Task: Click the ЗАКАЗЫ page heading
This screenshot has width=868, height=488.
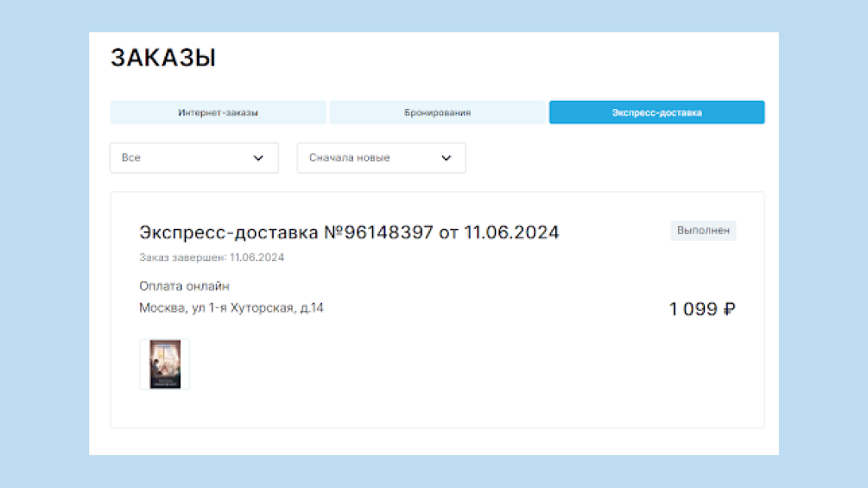Action: (163, 58)
